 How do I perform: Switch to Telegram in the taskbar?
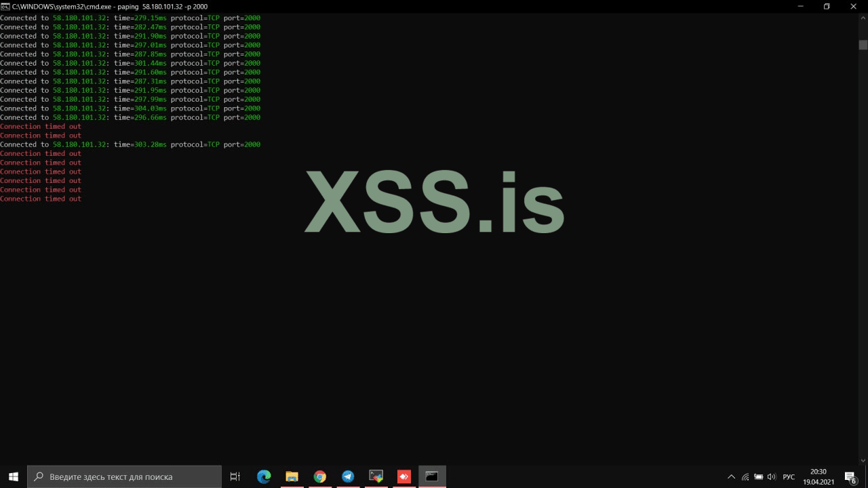click(x=348, y=476)
